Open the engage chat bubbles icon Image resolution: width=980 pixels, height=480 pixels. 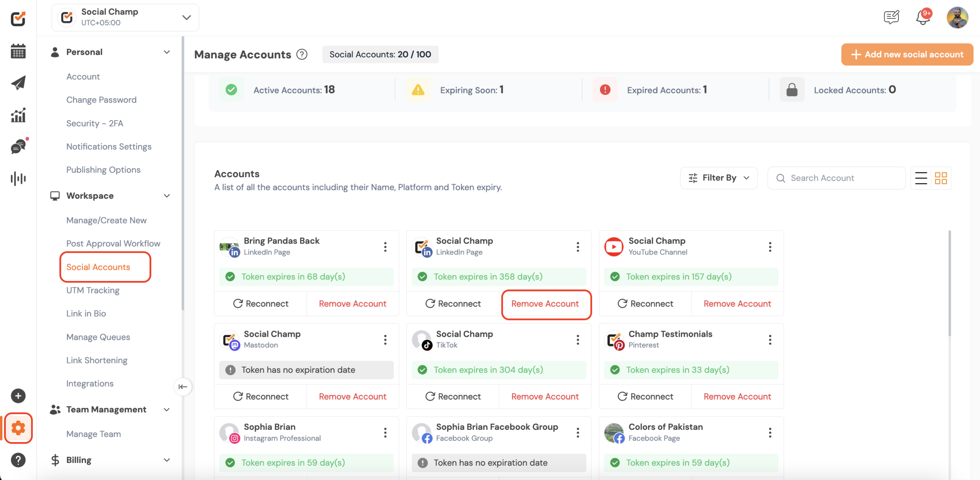pyautogui.click(x=18, y=146)
